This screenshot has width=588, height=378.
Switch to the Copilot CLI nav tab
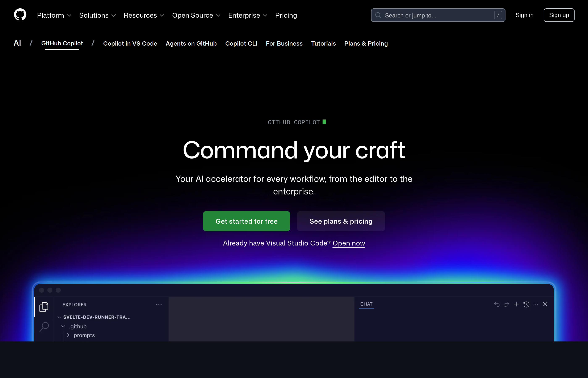pyautogui.click(x=241, y=43)
